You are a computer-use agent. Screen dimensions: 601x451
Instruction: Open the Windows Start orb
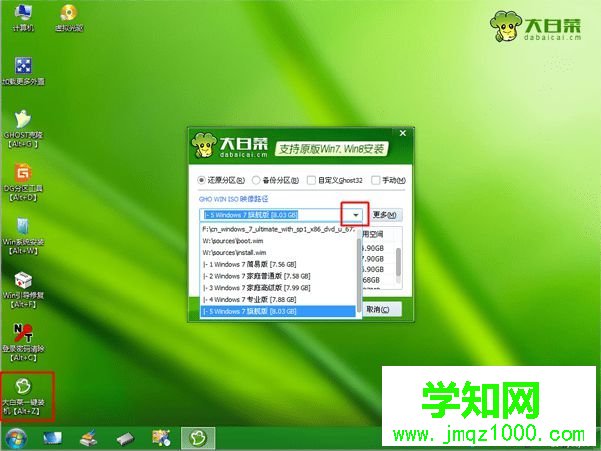coord(16,438)
